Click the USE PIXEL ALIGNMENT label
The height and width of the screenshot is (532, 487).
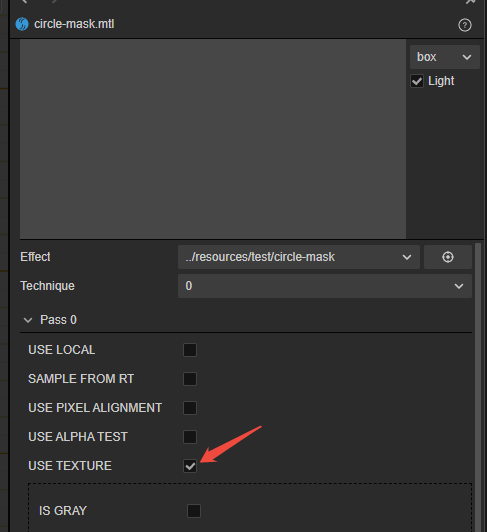click(x=95, y=408)
